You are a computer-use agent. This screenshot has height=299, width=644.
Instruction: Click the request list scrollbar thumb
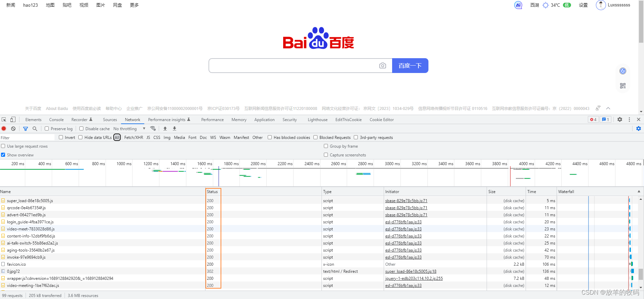pyautogui.click(x=641, y=274)
